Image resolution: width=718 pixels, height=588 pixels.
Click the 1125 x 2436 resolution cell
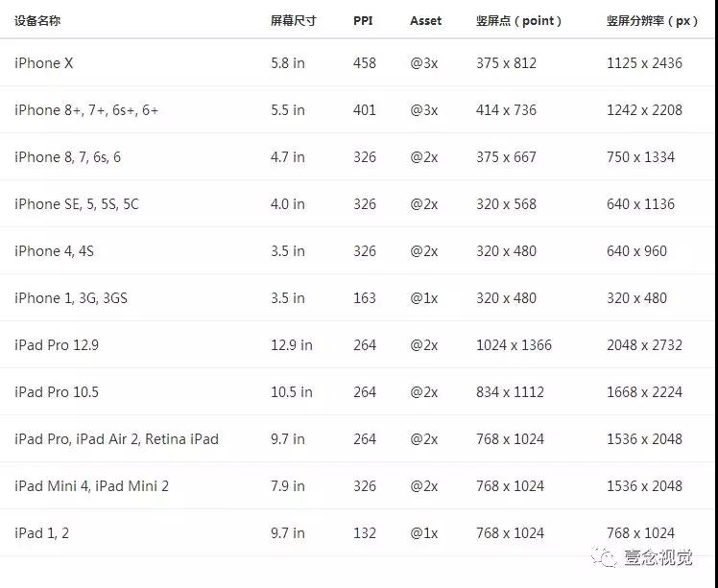click(644, 63)
